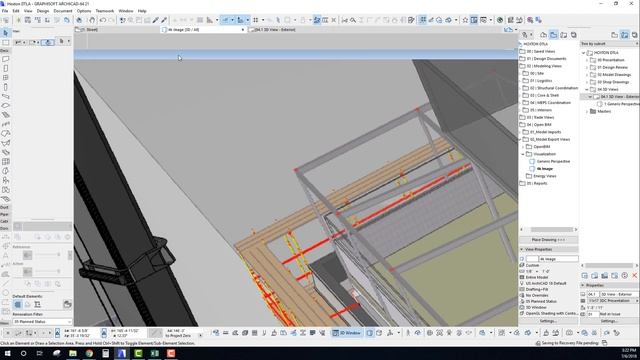Open the File menu
The width and height of the screenshot is (640, 360).
tap(5, 11)
